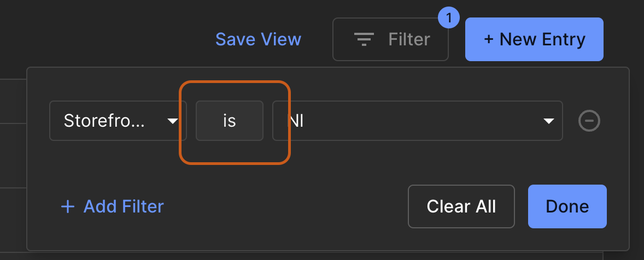Select the Storefro... field selector
This screenshot has height=260, width=644.
coord(104,121)
